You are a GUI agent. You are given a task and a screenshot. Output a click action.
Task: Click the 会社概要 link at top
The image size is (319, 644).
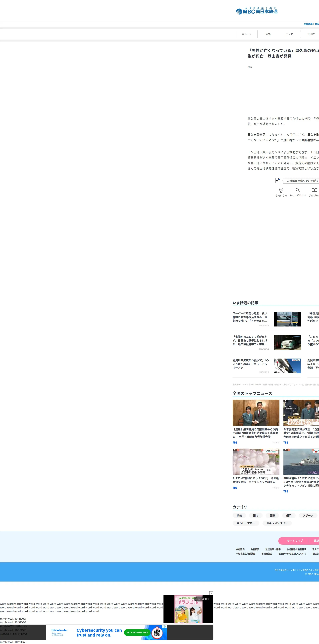[308, 24]
